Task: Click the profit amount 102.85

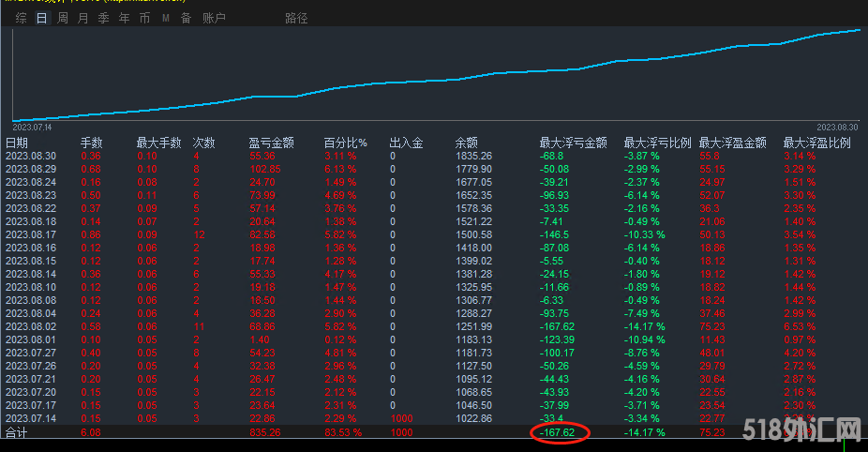Action: 265,169
